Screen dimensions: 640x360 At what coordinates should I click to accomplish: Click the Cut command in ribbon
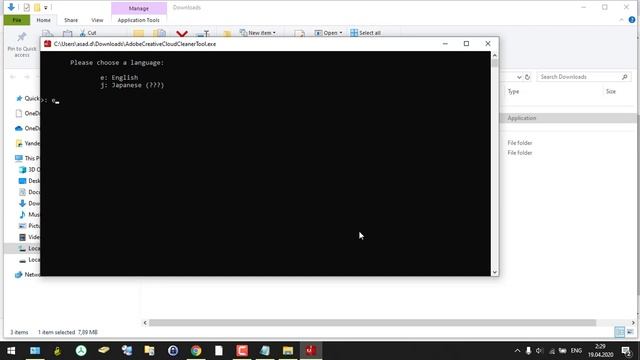(x=88, y=33)
